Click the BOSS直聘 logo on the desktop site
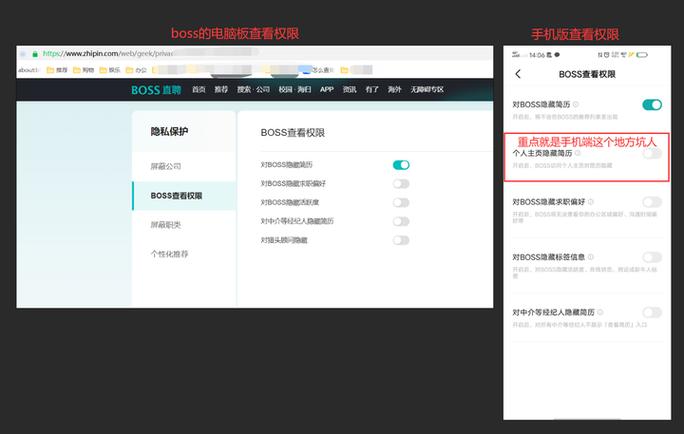The width and height of the screenshot is (684, 434). [156, 90]
